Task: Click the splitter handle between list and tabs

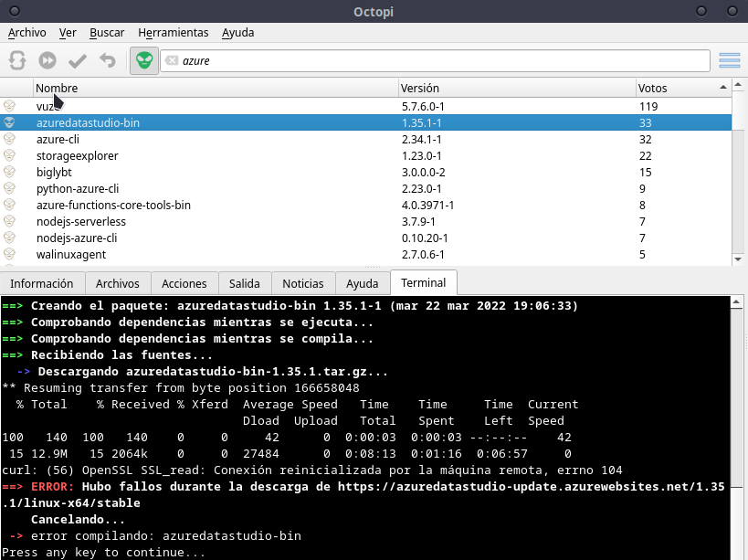Action: point(373,267)
